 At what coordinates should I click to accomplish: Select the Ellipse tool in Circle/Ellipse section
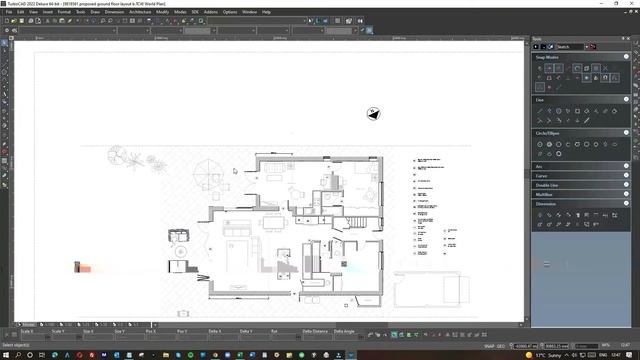pyautogui.click(x=615, y=144)
